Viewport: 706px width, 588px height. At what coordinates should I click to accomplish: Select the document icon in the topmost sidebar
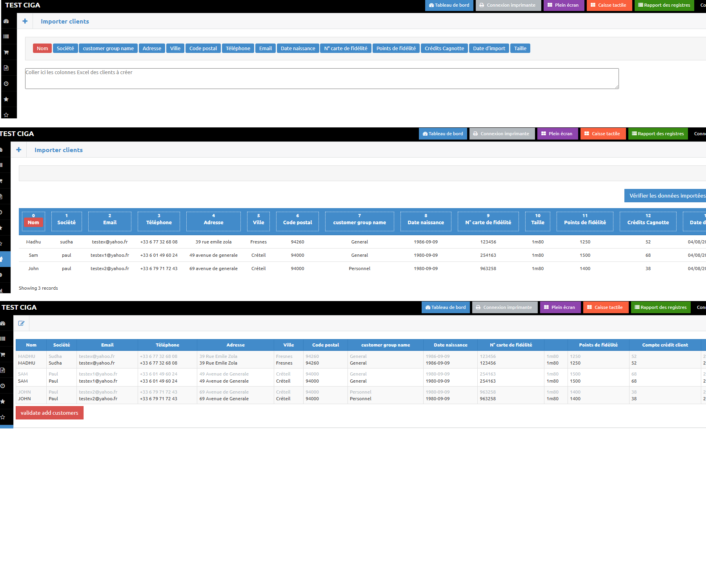click(x=6, y=68)
